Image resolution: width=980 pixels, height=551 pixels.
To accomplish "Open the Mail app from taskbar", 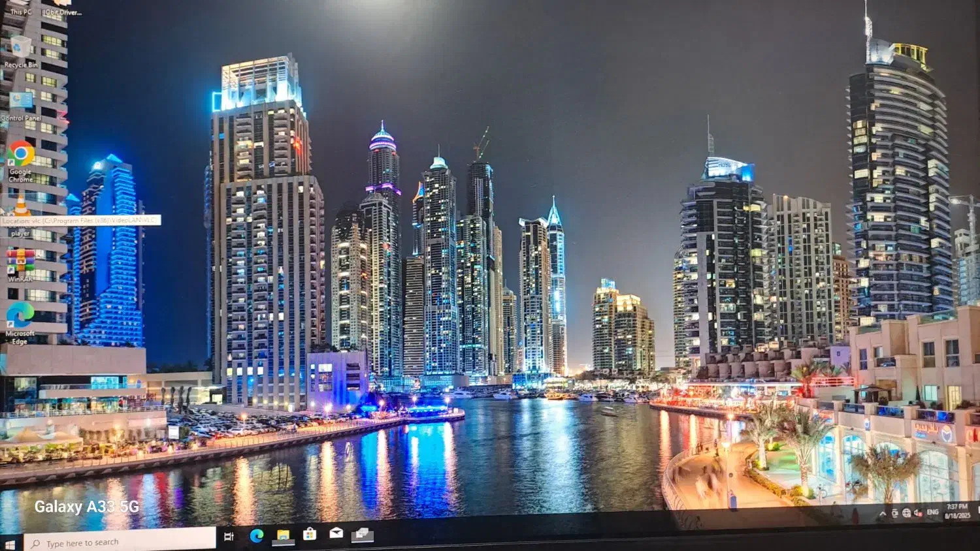I will 336,533.
